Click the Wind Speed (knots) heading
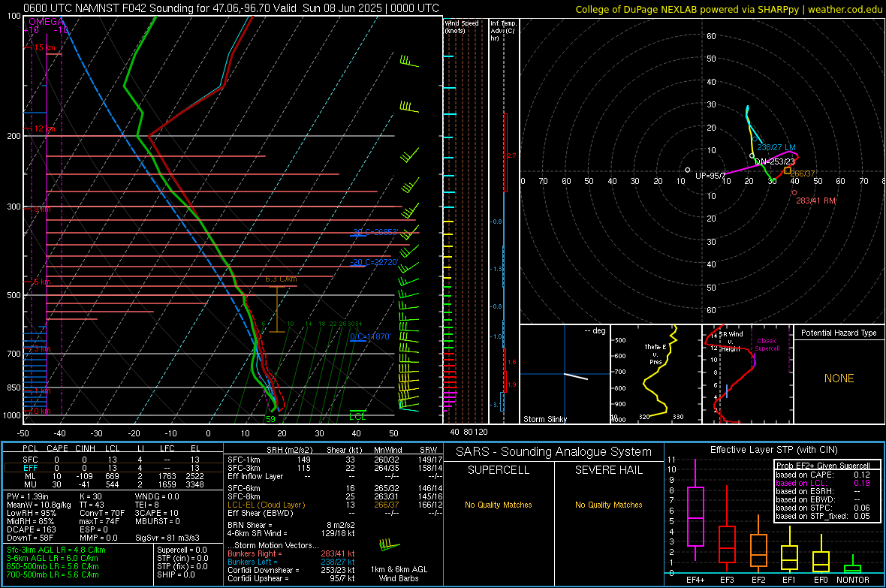The image size is (886, 588). 462,26
